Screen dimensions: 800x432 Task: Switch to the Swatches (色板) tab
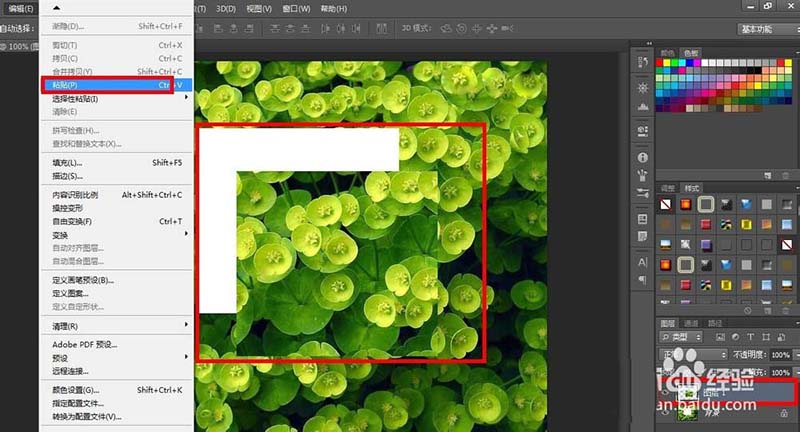(691, 53)
